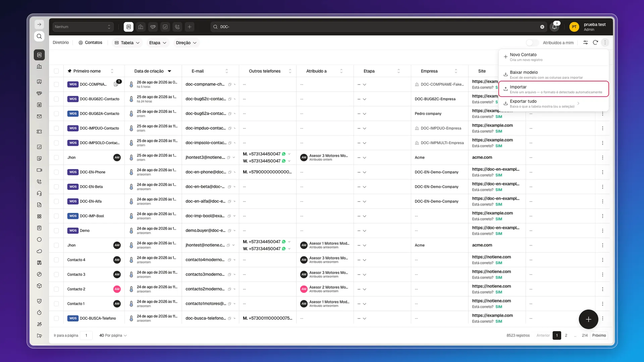
Task: Clear the DOC- search text
Action: pyautogui.click(x=542, y=27)
